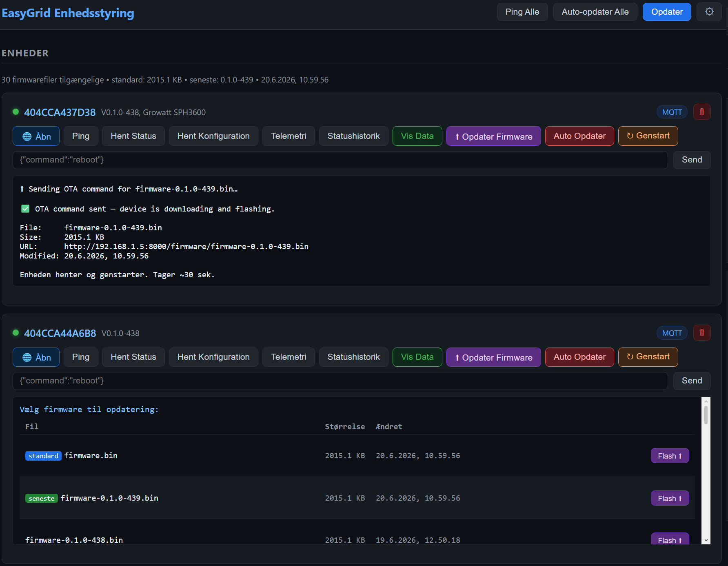Hent Konfiguration for device 404CCA44A6B8
The height and width of the screenshot is (566, 728).
click(x=213, y=357)
